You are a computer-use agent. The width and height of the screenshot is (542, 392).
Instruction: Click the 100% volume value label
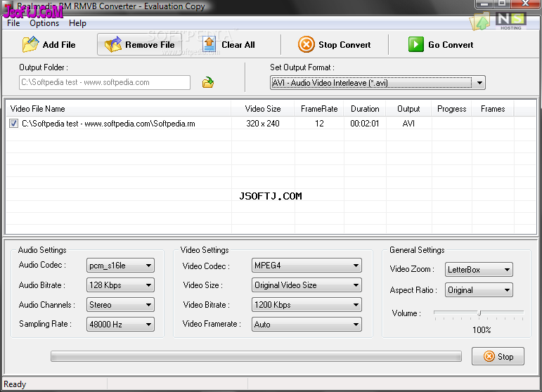click(482, 330)
